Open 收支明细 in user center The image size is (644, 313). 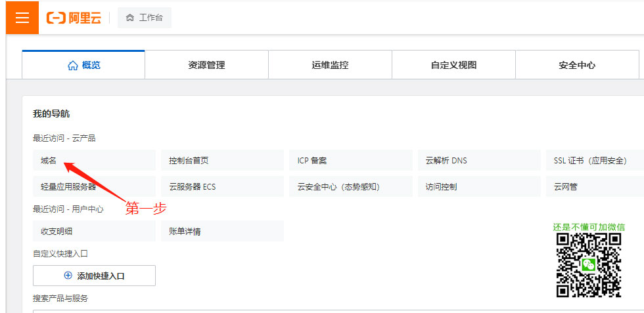pyautogui.click(x=94, y=232)
